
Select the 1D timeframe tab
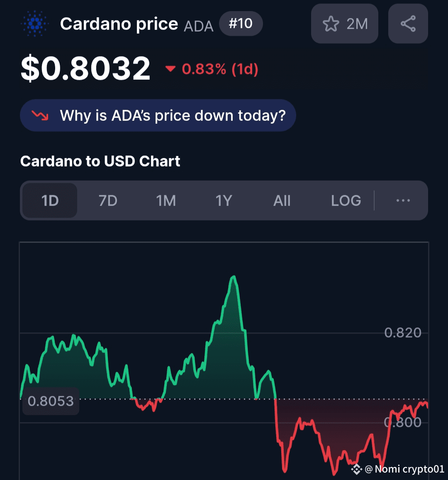50,201
